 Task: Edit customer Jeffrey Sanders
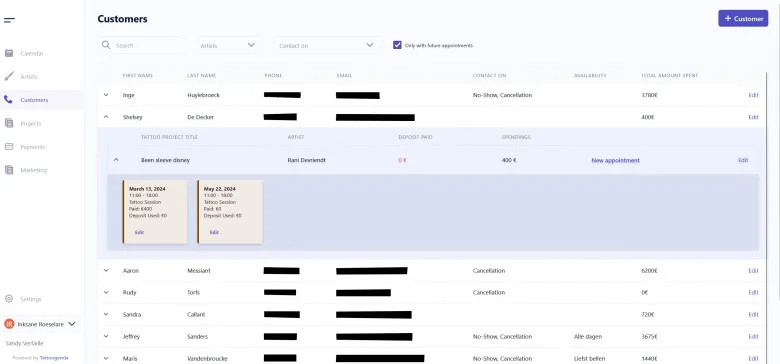[x=753, y=336]
